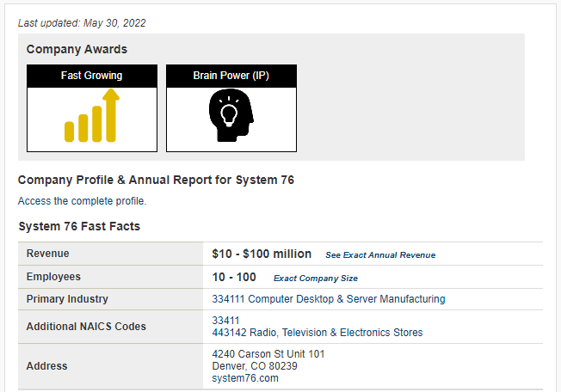Click the Additional NAICS Codes label
Image resolution: width=561 pixels, height=392 pixels.
tap(86, 327)
